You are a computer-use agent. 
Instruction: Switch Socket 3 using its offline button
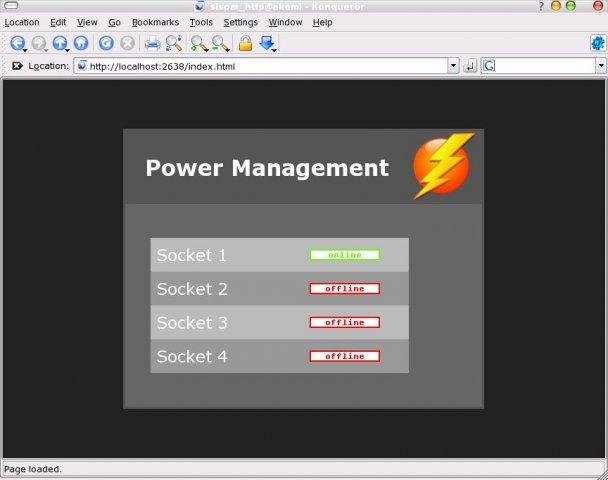pyautogui.click(x=344, y=323)
